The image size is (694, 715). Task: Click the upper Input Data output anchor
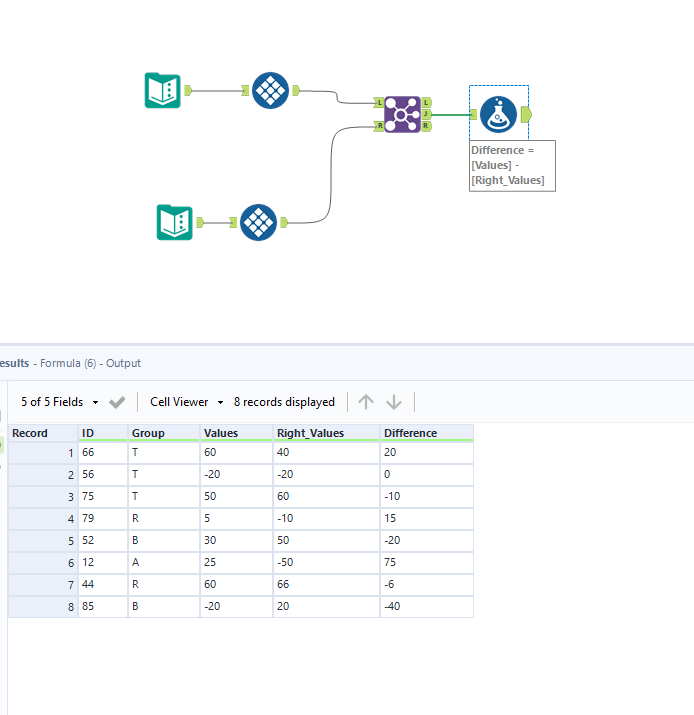(x=188, y=90)
